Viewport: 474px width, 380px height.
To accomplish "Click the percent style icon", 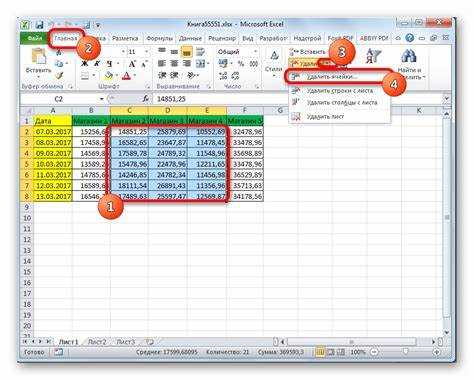I will (x=241, y=63).
